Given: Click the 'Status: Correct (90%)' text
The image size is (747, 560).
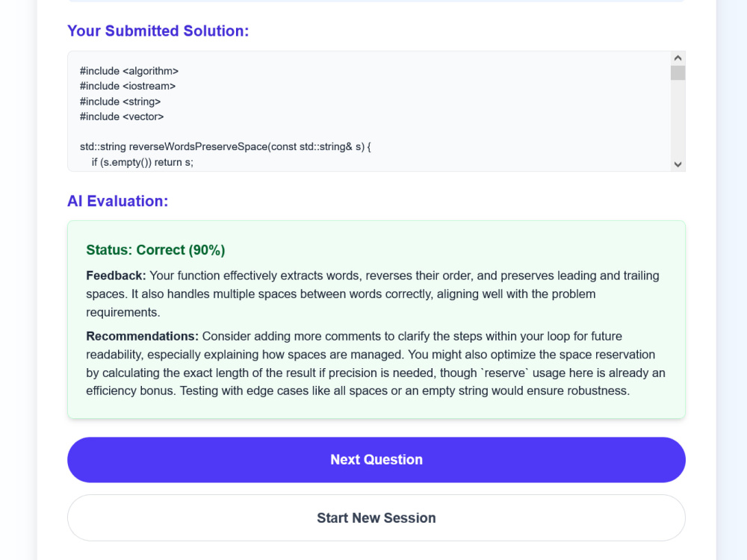Looking at the screenshot, I should pyautogui.click(x=155, y=250).
